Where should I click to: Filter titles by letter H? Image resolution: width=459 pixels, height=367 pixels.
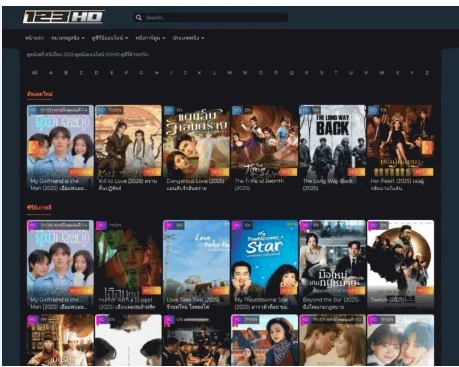click(x=157, y=72)
